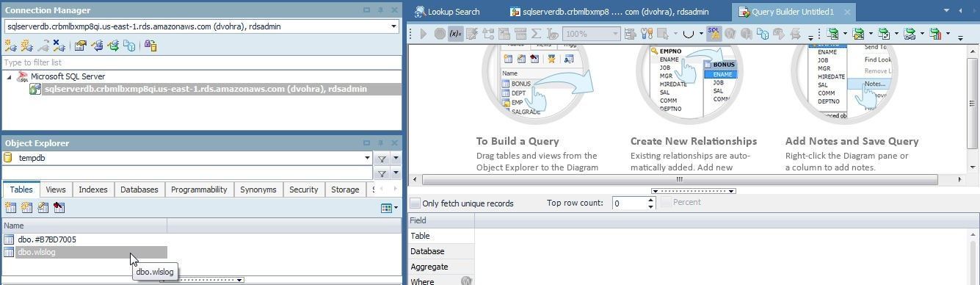This screenshot has width=980, height=285.
Task: Toggle the Percent checkbox
Action: tap(666, 202)
